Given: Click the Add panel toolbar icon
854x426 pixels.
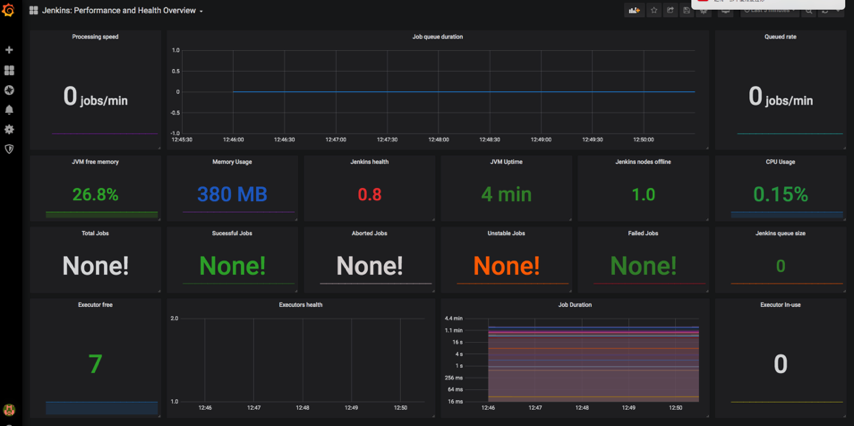Looking at the screenshot, I should coord(635,10).
